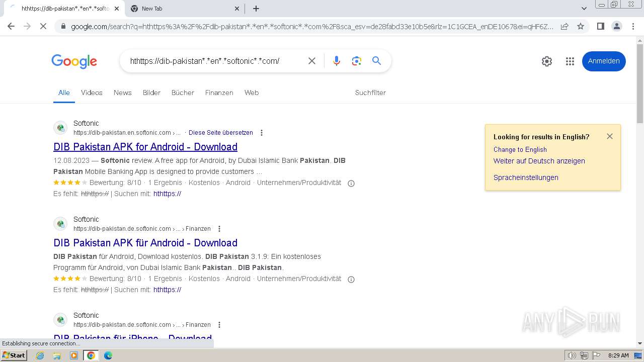Switch to the Videos tab

tap(92, 93)
